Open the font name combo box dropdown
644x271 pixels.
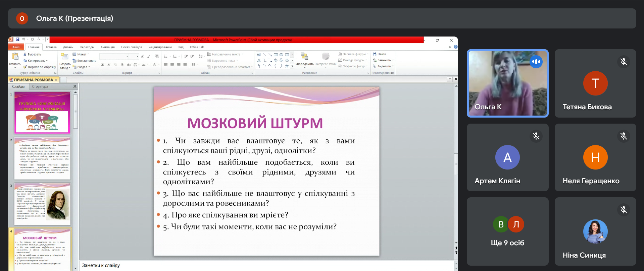pyautogui.click(x=127, y=56)
